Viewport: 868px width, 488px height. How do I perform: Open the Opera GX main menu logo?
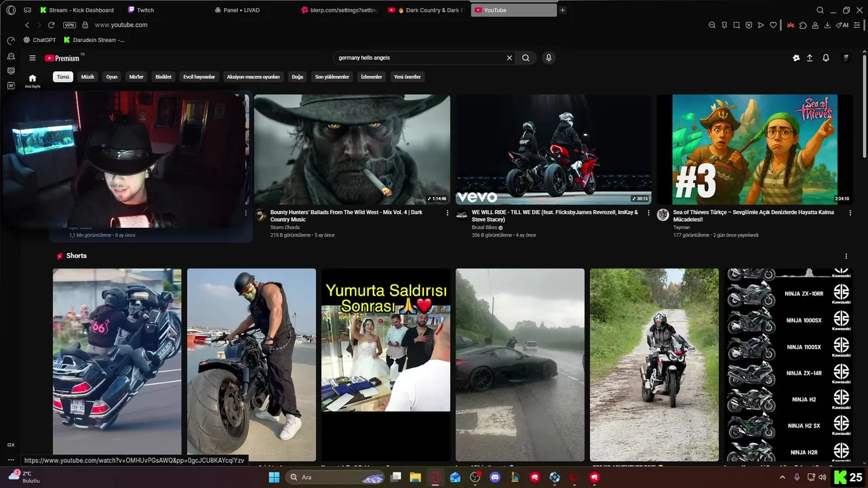11,10
